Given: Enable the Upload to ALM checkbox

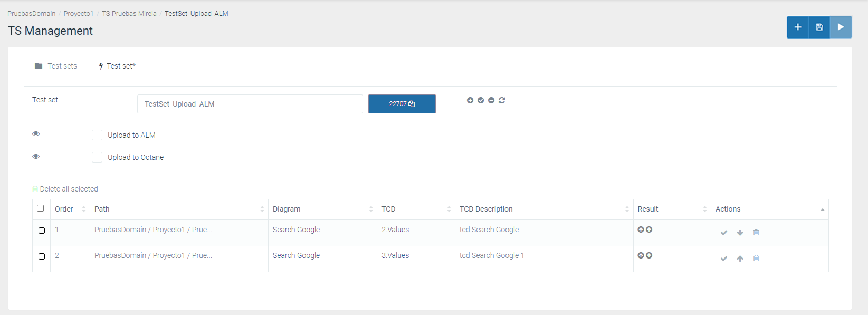Looking at the screenshot, I should [x=97, y=135].
